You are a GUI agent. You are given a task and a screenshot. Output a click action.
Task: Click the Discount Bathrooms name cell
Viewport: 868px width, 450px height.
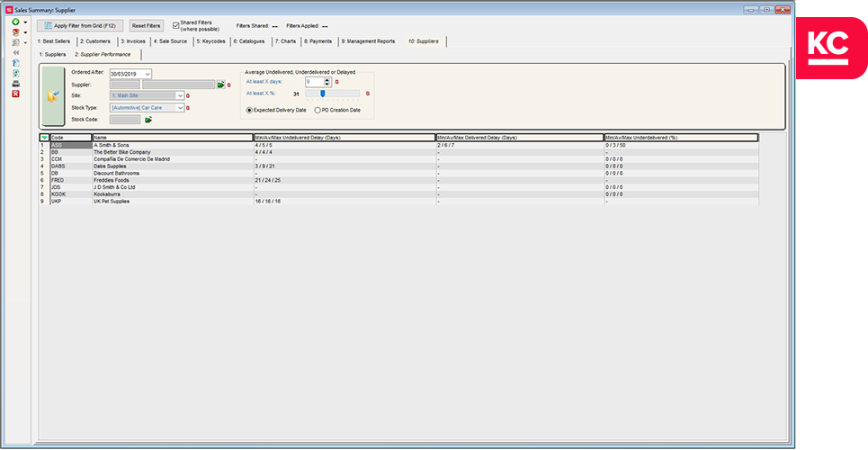173,173
